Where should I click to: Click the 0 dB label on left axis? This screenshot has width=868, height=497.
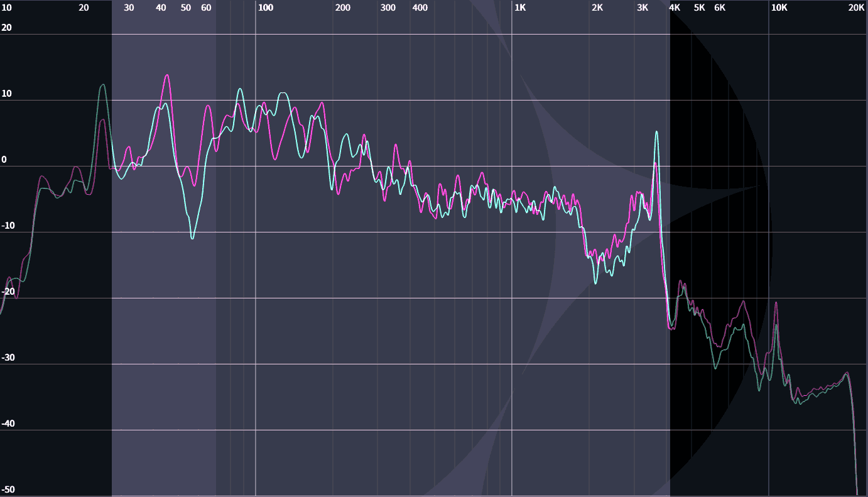pyautogui.click(x=4, y=160)
